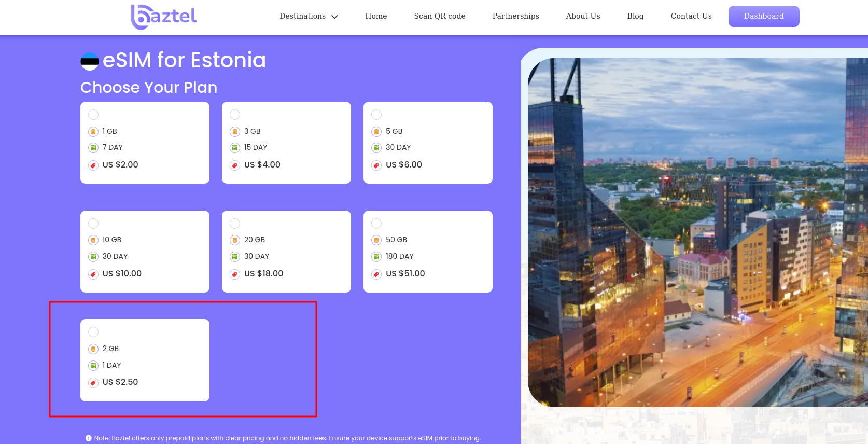Click the calendar icon beside 15 DAY
Viewport: 868px width, 444px height.
coord(235,148)
